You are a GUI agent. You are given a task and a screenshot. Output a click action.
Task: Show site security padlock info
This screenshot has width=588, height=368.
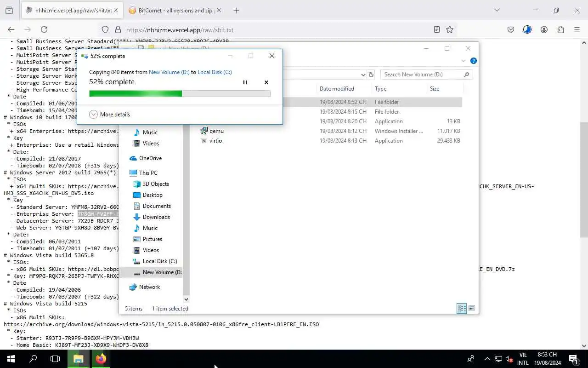click(x=118, y=29)
